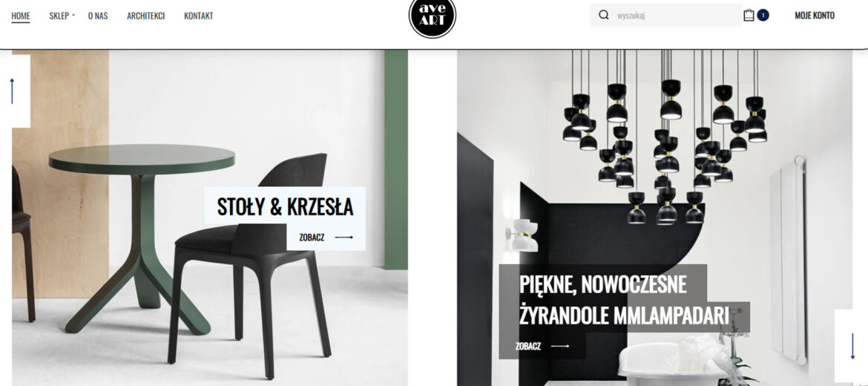Go to the Architekci page
The image size is (868, 386).
tap(145, 16)
